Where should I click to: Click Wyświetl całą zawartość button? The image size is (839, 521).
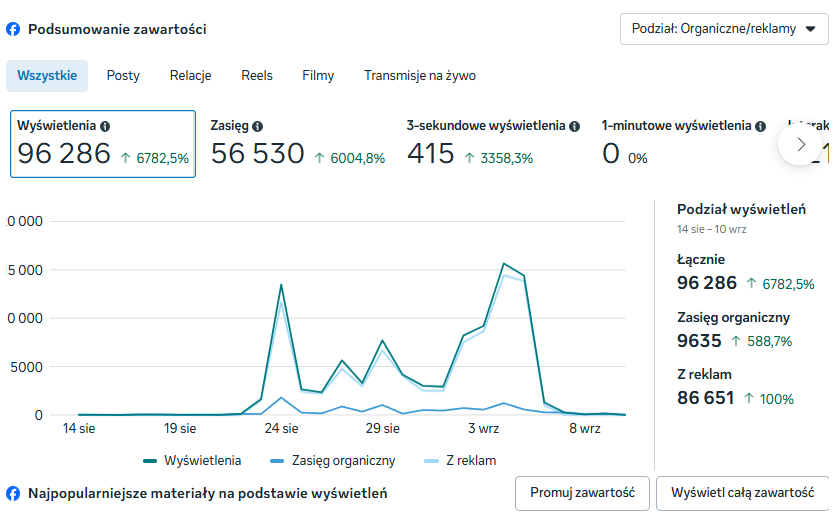[742, 493]
